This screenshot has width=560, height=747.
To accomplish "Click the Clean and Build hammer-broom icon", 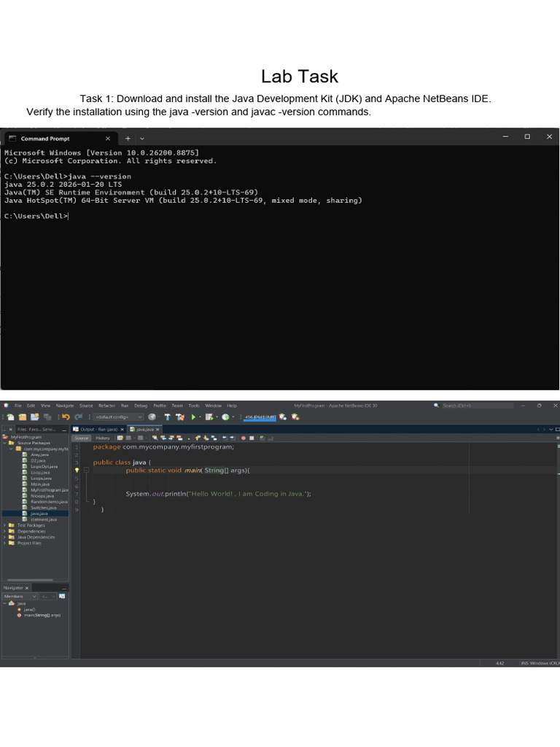I will pos(179,417).
